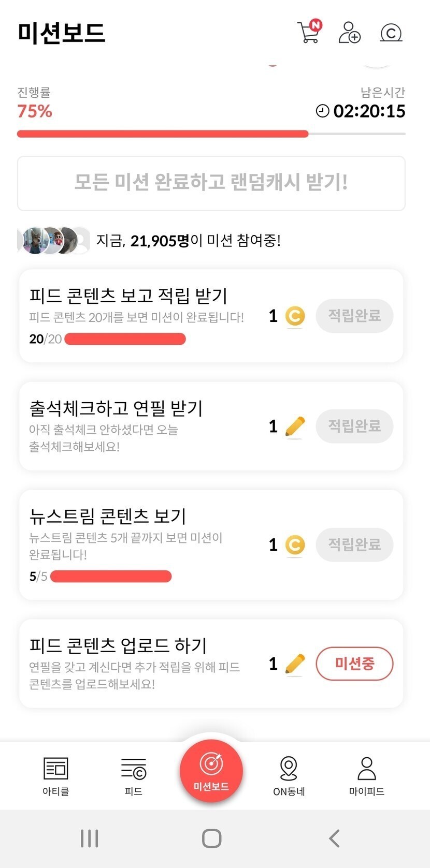Open the ON동네 tab
Viewport: 430px width, 868px height.
click(x=289, y=775)
